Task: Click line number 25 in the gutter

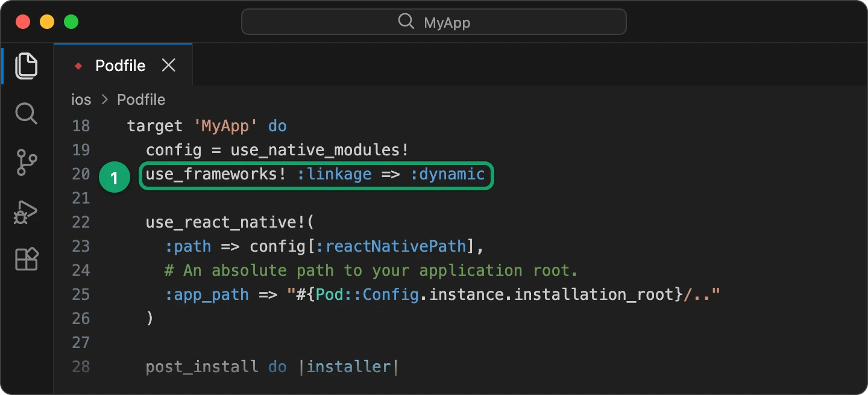Action: tap(81, 294)
